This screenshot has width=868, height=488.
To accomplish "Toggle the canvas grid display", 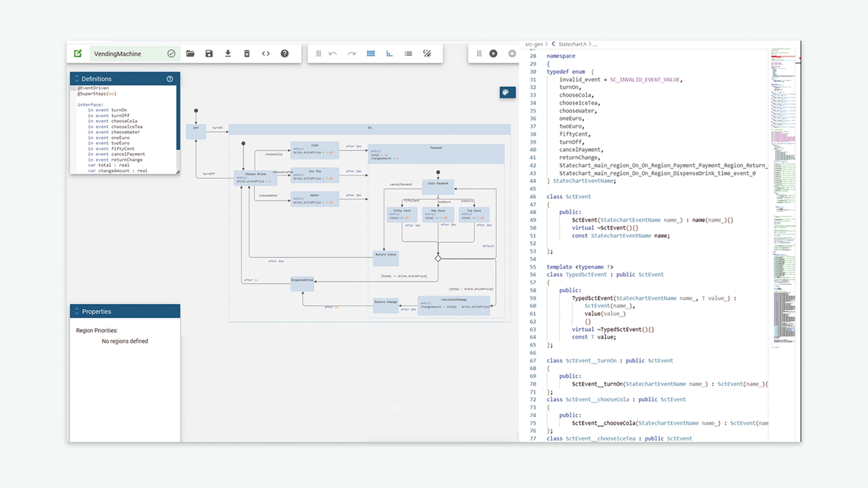I will point(371,54).
